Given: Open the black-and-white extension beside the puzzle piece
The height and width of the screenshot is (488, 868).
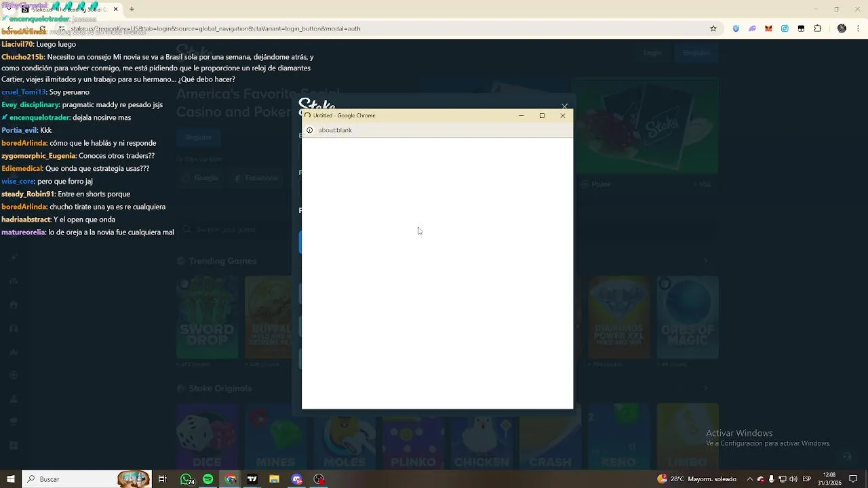Looking at the screenshot, I should [801, 28].
